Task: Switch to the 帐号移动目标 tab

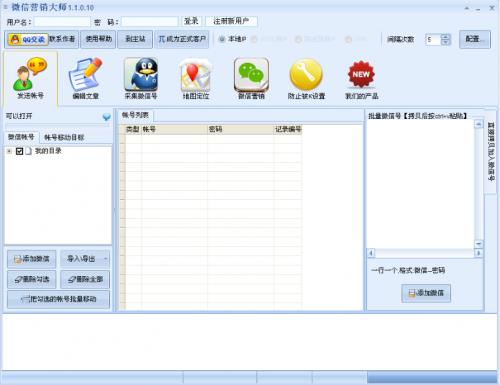Action: pos(64,137)
